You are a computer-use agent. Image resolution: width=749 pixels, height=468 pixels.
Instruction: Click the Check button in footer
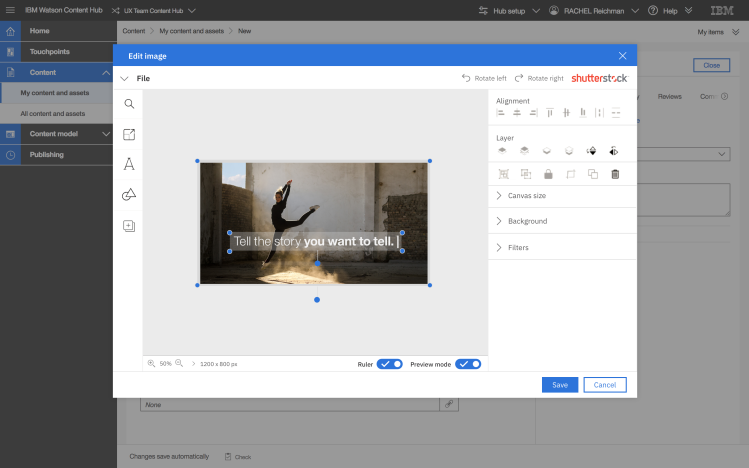tap(238, 457)
